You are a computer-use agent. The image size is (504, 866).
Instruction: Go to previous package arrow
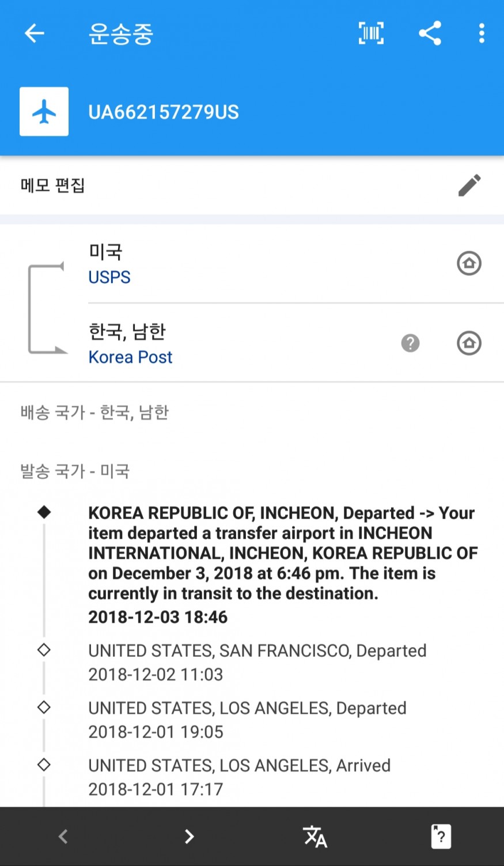(x=63, y=836)
